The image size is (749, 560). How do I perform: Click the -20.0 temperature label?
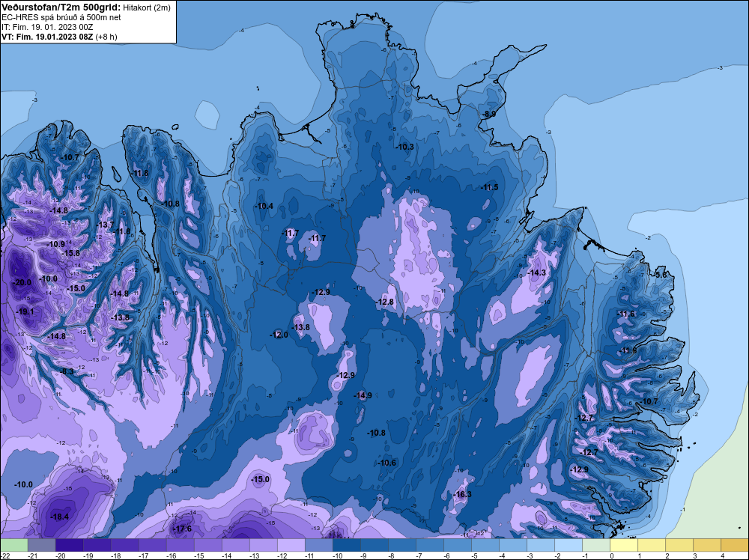[22, 283]
